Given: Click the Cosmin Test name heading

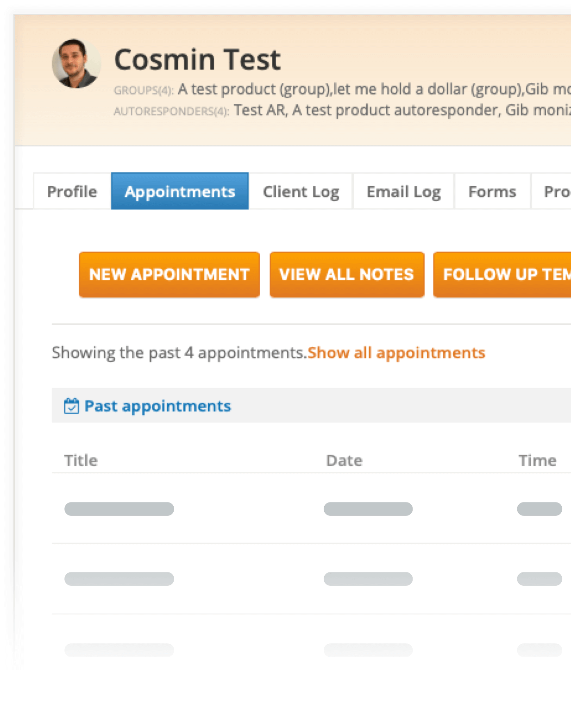Looking at the screenshot, I should coord(197,59).
